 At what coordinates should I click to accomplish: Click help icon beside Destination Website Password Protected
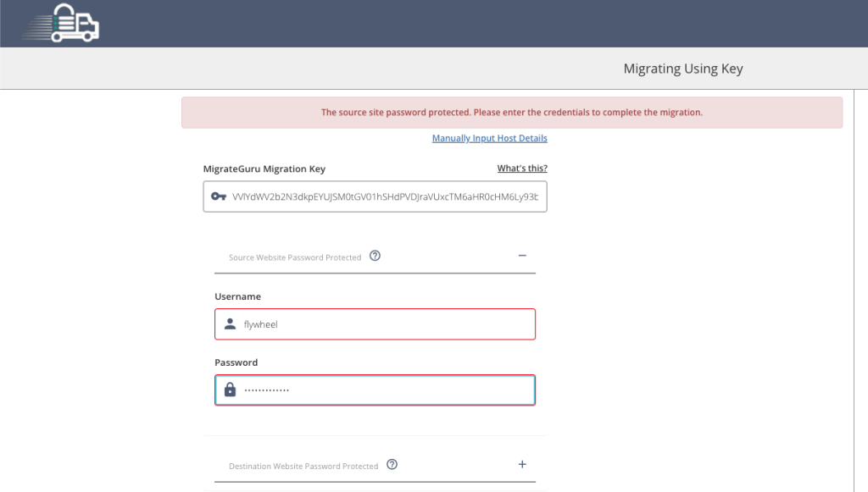click(x=392, y=464)
